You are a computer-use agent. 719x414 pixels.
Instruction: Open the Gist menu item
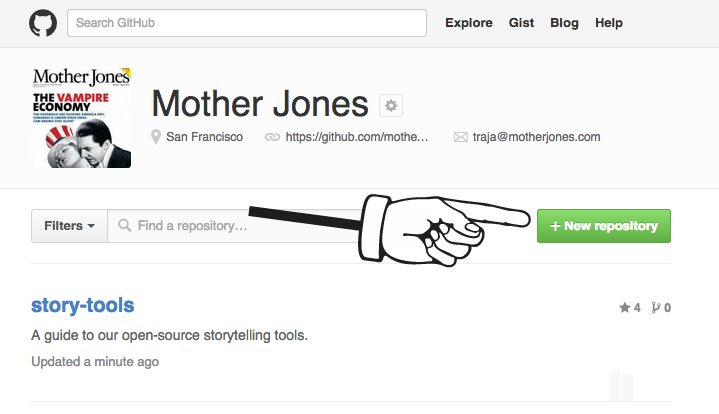click(521, 23)
